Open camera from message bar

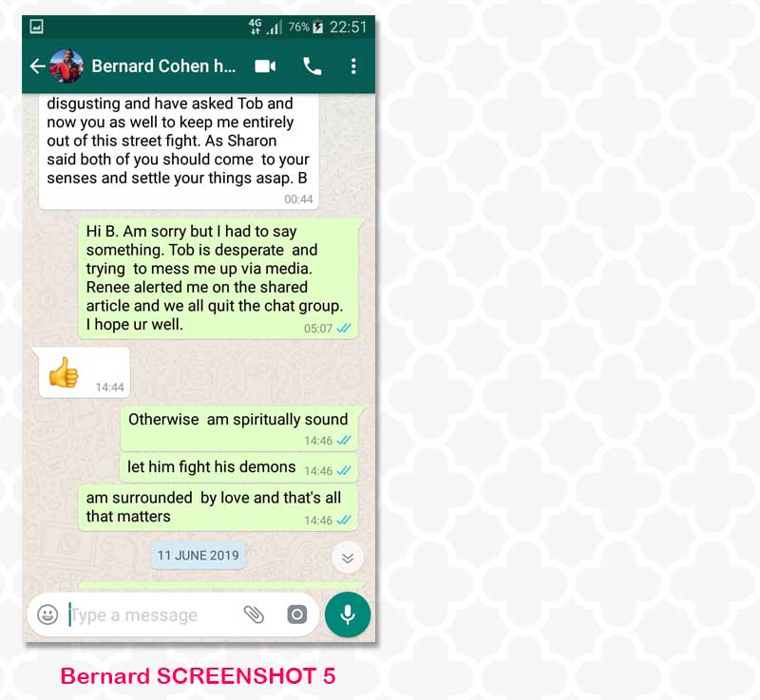pyautogui.click(x=297, y=615)
